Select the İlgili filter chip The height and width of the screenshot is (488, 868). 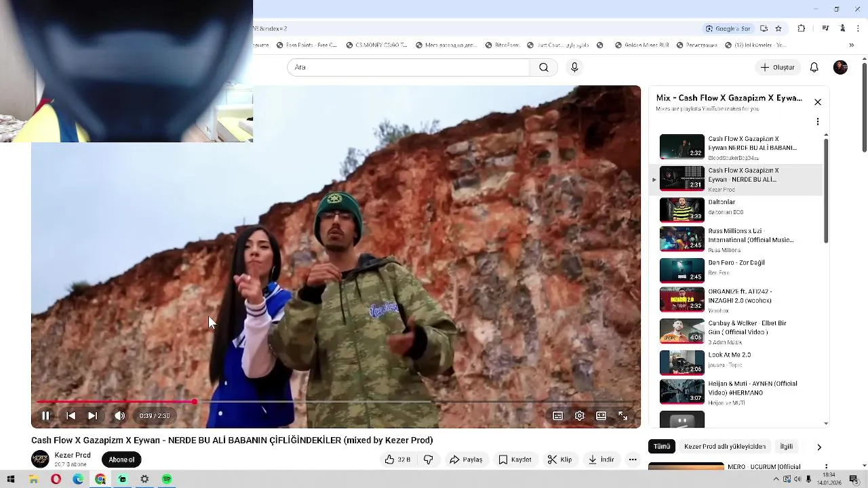787,447
